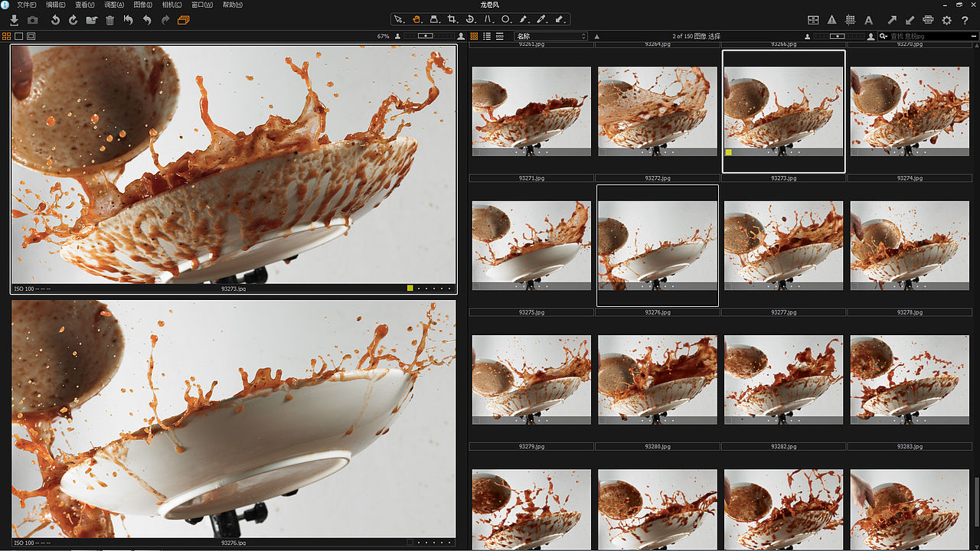Open the 名称 sort-by dropdown
The width and height of the screenshot is (980, 551).
550,36
